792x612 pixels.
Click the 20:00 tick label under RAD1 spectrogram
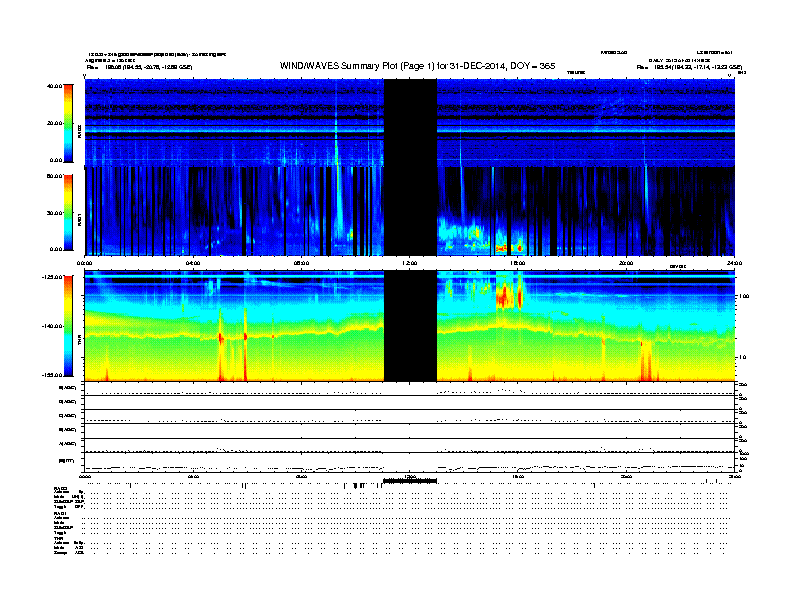[626, 263]
